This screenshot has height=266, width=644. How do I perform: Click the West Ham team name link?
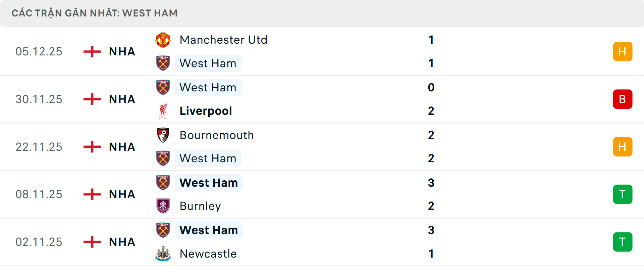pos(208,63)
